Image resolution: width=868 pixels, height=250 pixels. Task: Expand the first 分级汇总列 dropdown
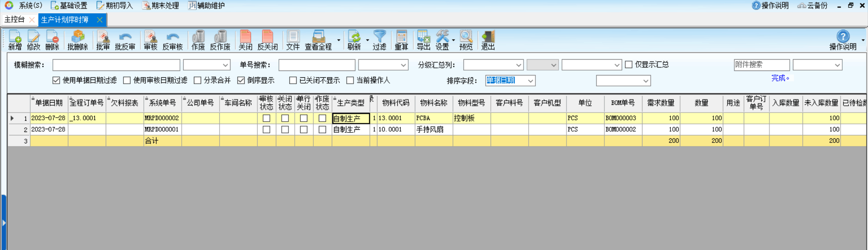point(519,65)
